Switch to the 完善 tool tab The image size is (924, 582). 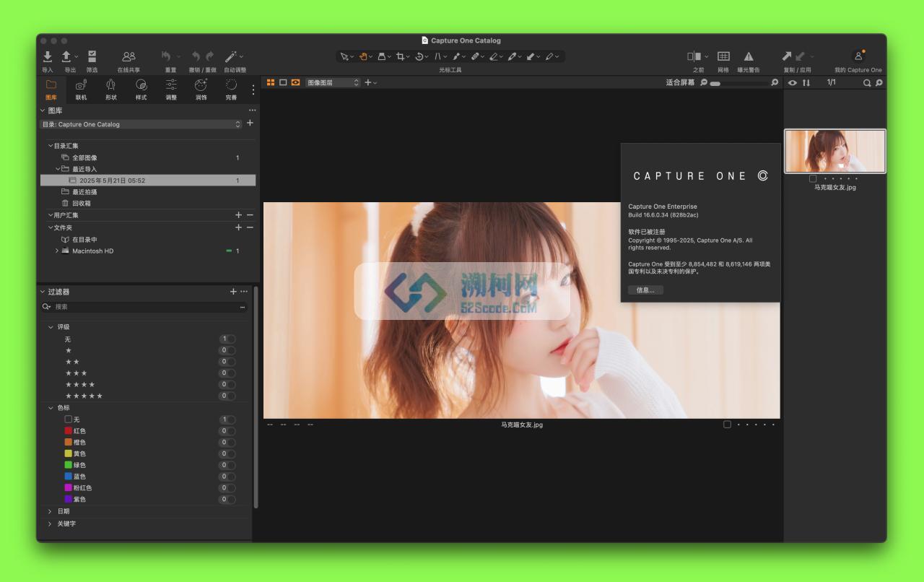coord(231,90)
